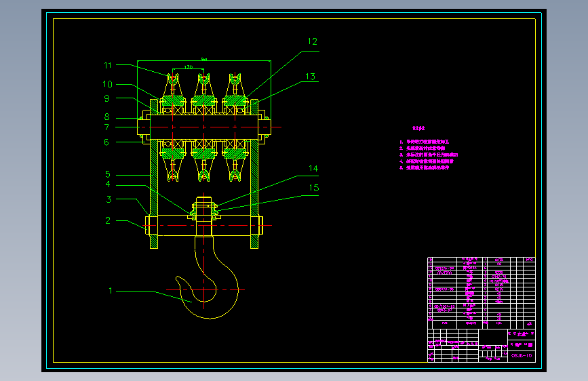Viewport: 588px width, 381px height.
Task: Click callout label 15
Action: (314, 188)
